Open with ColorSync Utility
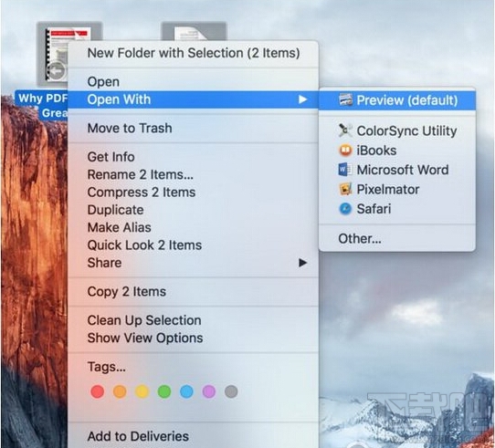The height and width of the screenshot is (448, 495). pos(397,130)
